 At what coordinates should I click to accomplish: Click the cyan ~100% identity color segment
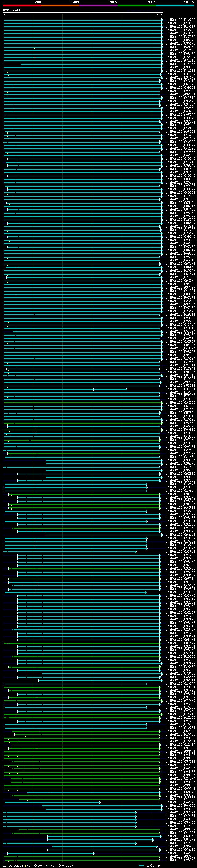click(175, 6)
